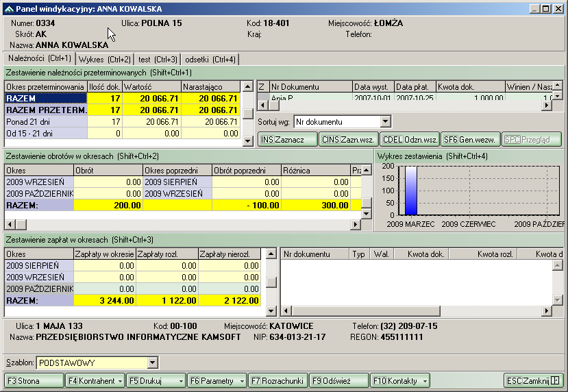Image resolution: width=568 pixels, height=392 pixels.
Task: Click SF6 Gen.wezw. button
Action: 469,139
